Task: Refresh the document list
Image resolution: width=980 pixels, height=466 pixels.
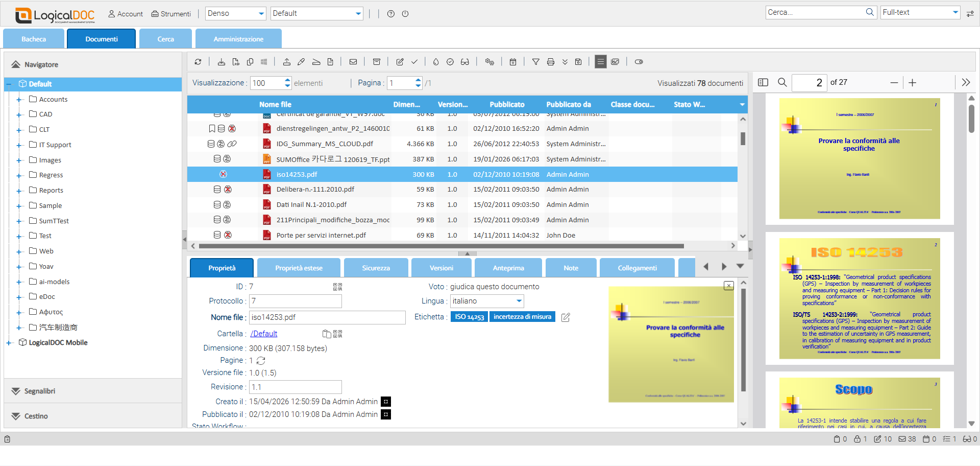Action: [198, 62]
